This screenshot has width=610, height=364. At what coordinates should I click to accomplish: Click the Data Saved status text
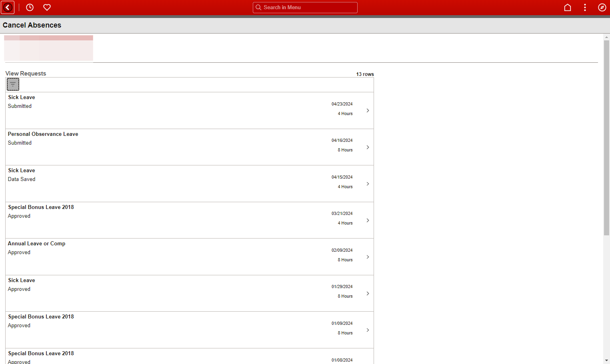(22, 179)
